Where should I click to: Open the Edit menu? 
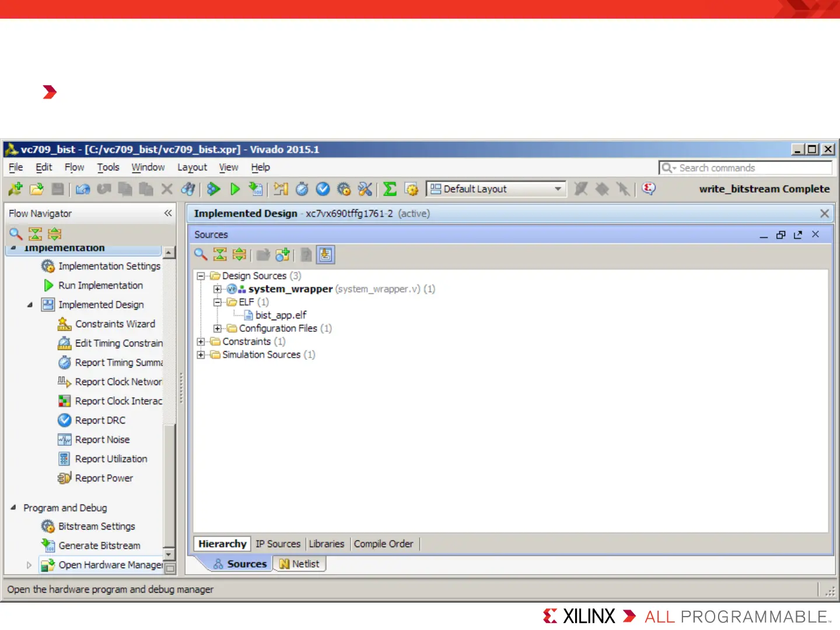(x=44, y=167)
